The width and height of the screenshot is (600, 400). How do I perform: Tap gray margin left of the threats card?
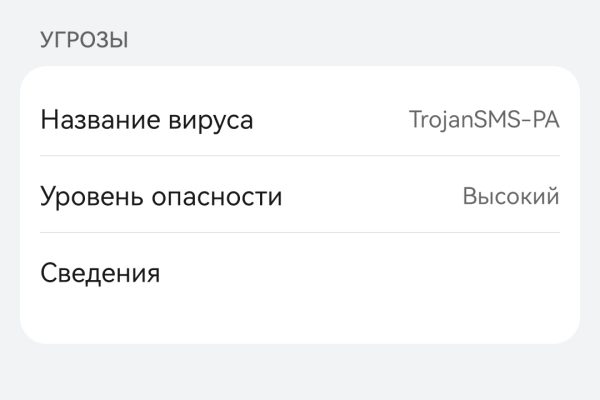tap(9, 200)
